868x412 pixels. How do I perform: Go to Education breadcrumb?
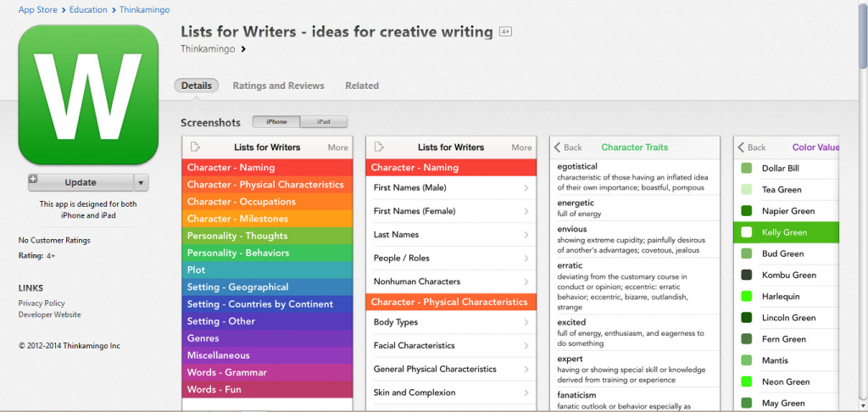click(87, 10)
